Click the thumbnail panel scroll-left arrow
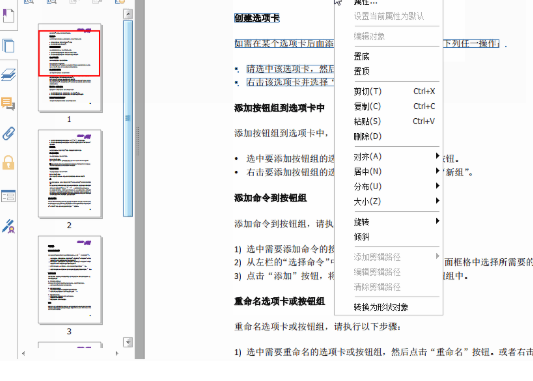533x381 pixels. tap(23, 353)
